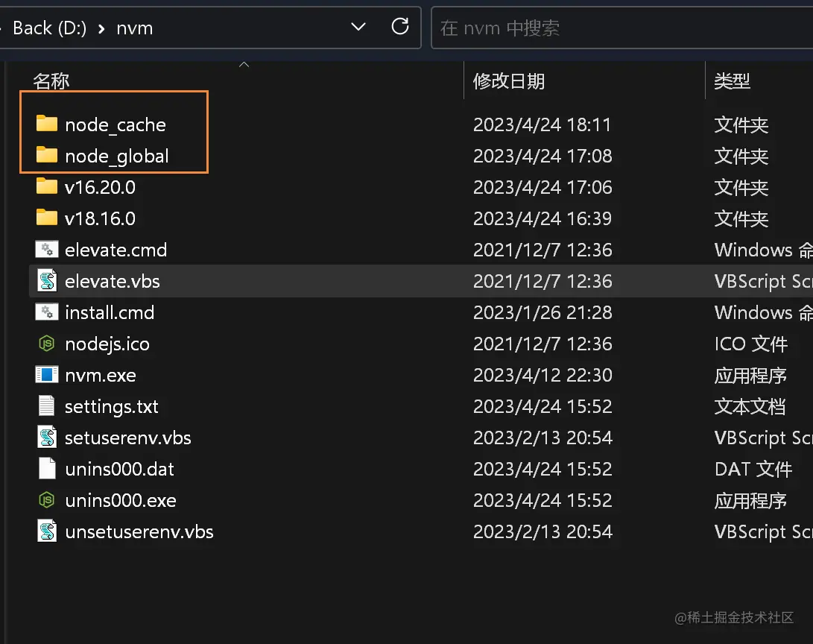Click the date 2023/4/24 17:08

pos(542,156)
